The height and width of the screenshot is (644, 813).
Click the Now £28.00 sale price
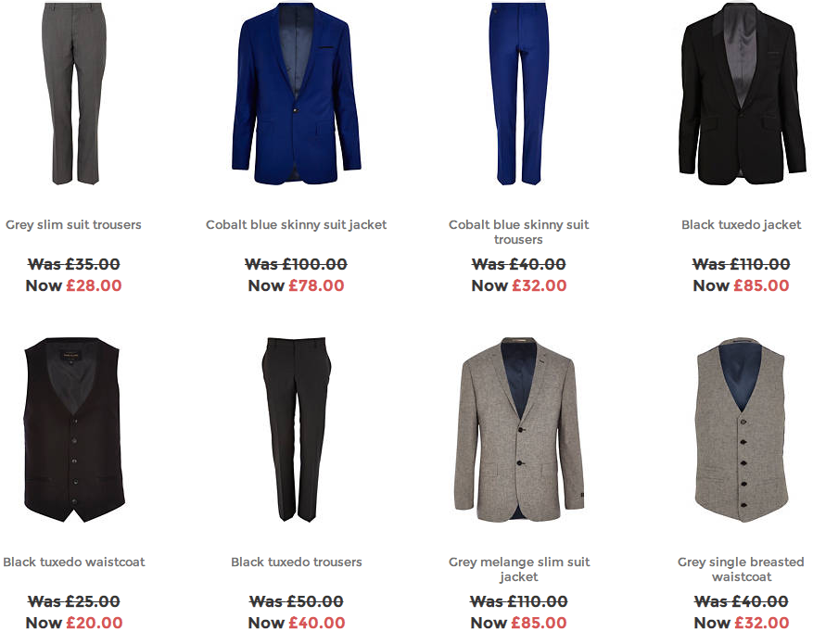pos(73,285)
